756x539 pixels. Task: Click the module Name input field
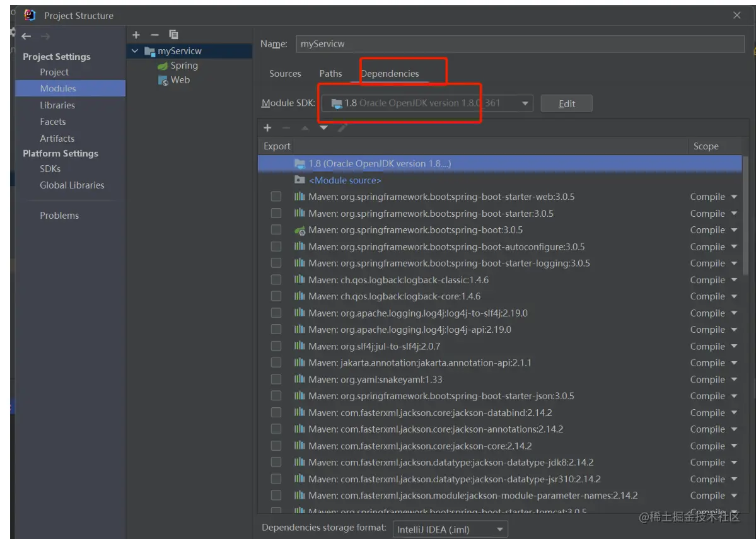click(520, 44)
